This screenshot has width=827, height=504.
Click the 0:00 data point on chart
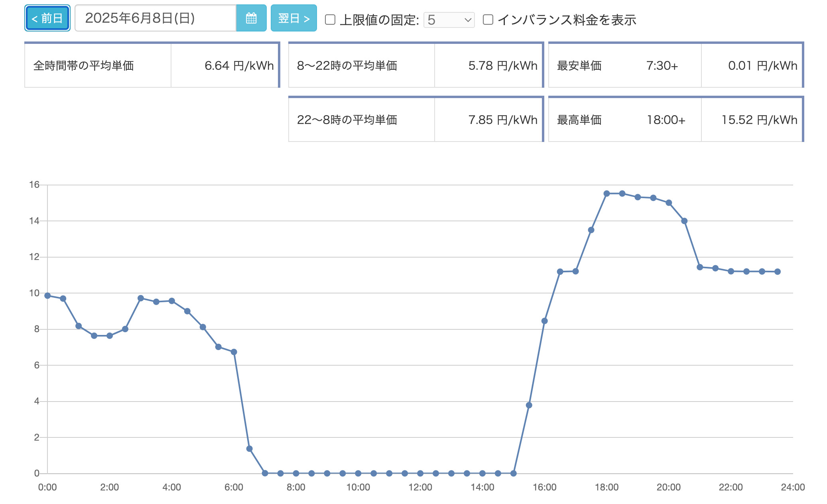click(47, 295)
